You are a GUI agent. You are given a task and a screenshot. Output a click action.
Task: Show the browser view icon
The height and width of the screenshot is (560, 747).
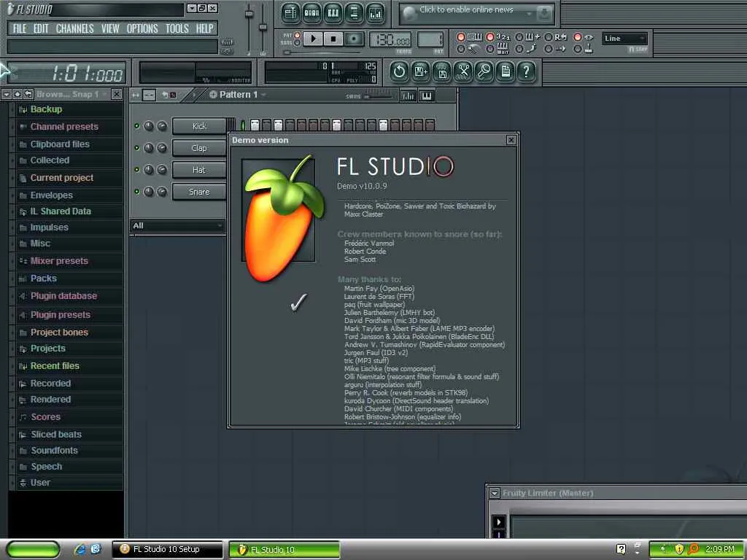pos(354,13)
